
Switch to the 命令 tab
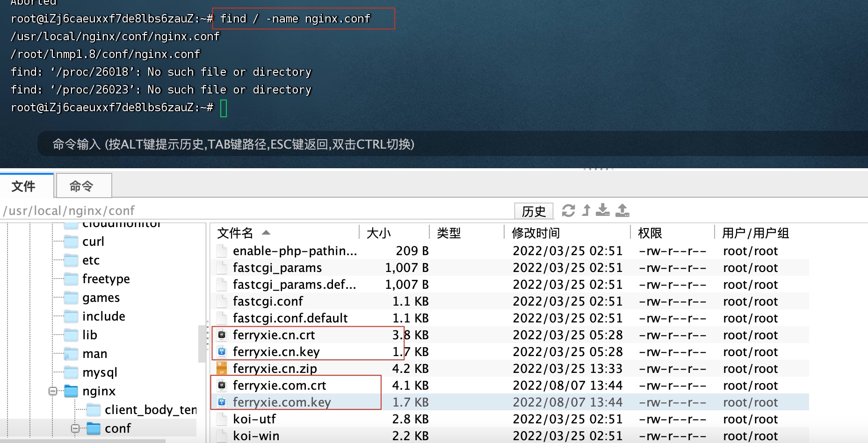pos(83,186)
